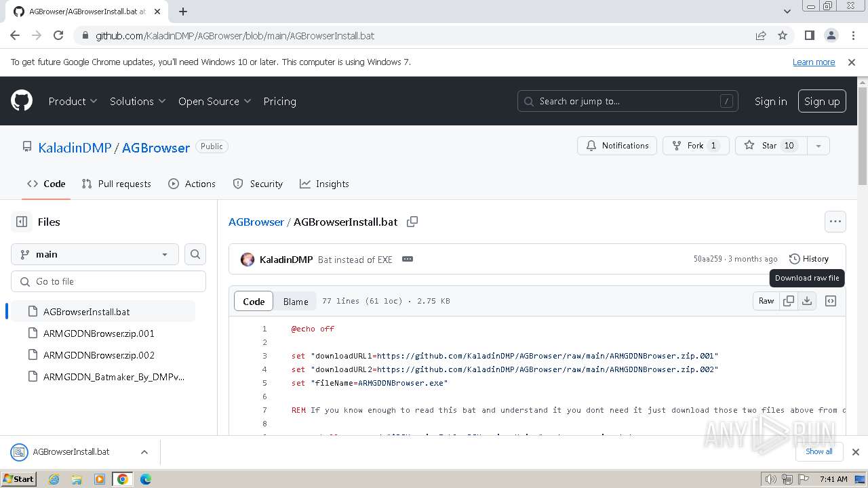Open the Learn more link
Viewport: 868px width, 488px height.
[814, 62]
